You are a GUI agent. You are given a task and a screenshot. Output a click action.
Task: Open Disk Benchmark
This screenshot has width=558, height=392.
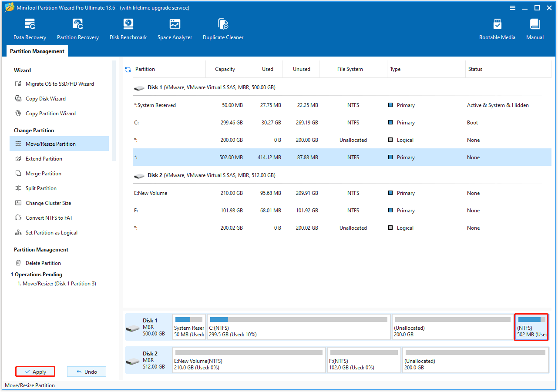128,30
